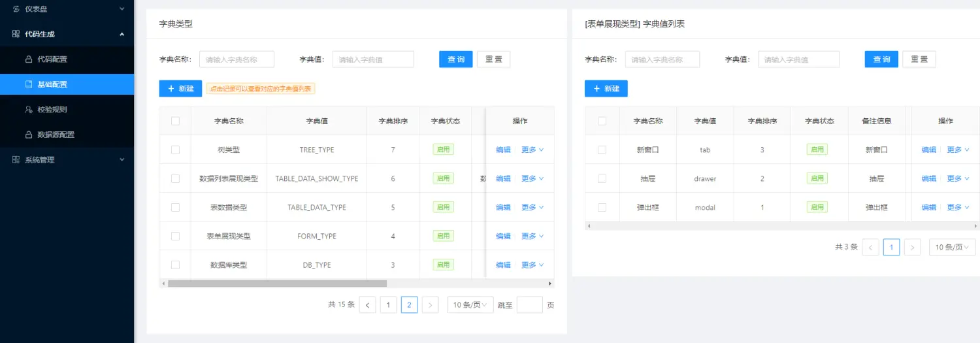Check the 抽屉 row checkbox
Image resolution: width=980 pixels, height=343 pixels.
602,178
